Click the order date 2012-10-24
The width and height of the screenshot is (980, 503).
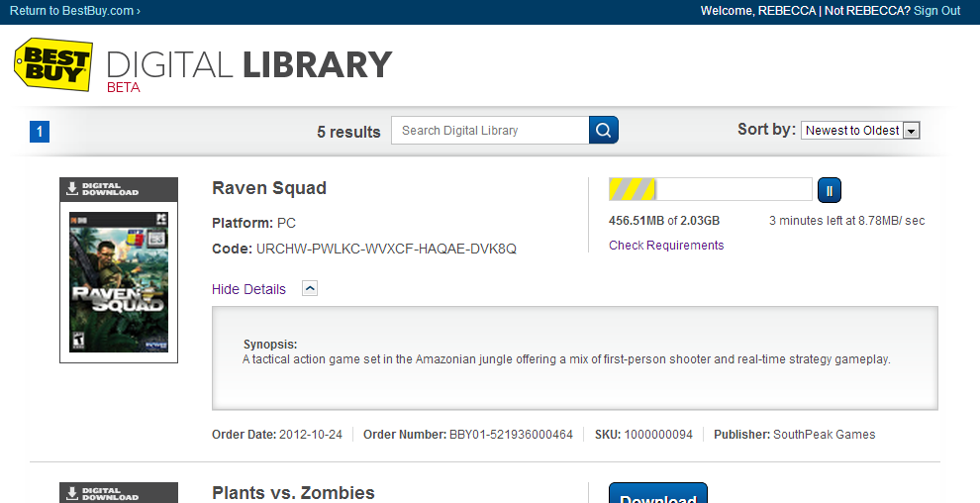(311, 435)
